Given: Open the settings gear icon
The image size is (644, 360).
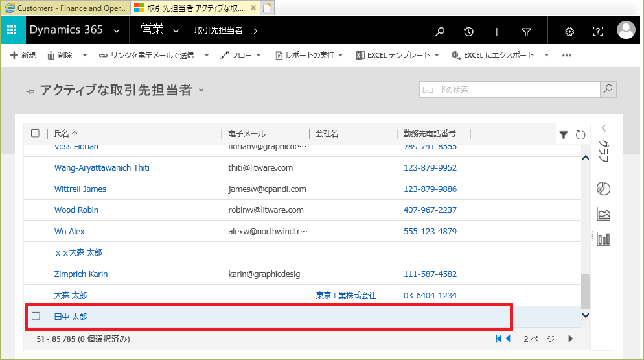Looking at the screenshot, I should [x=569, y=32].
